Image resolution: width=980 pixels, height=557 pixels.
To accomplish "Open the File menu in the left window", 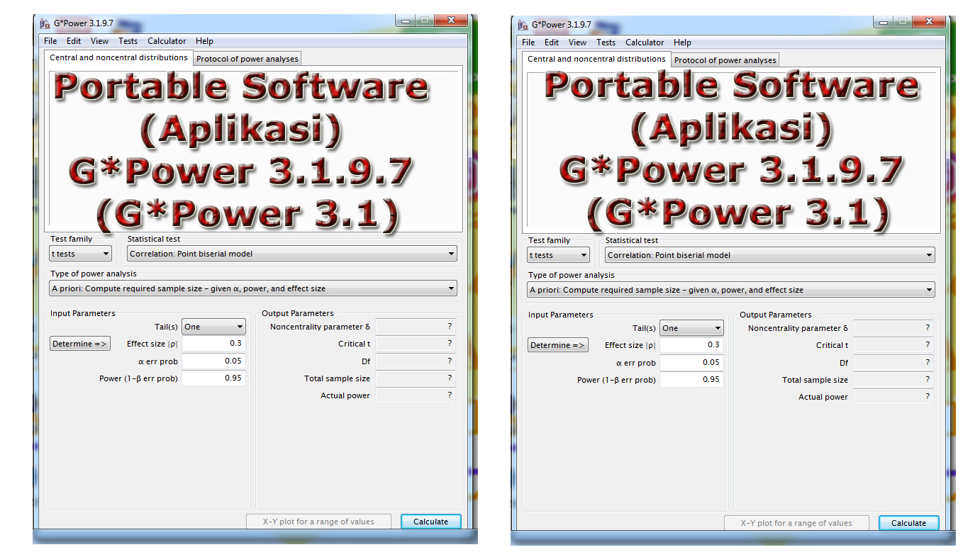I will 50,41.
